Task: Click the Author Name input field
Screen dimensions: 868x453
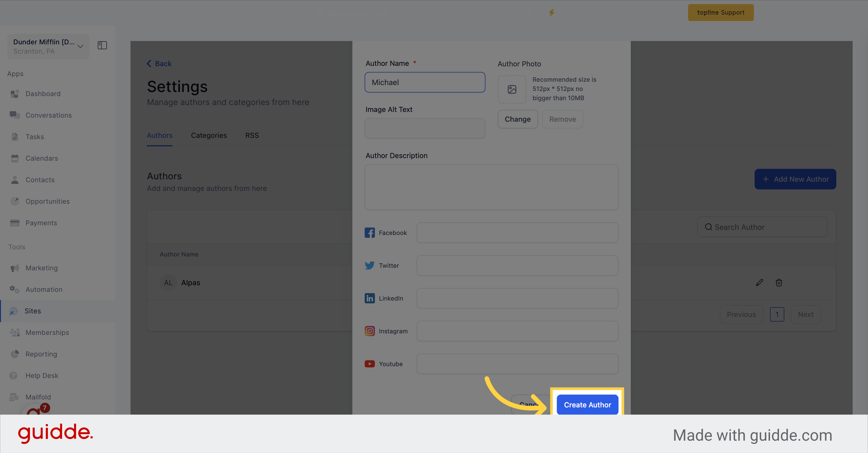Action: point(425,82)
